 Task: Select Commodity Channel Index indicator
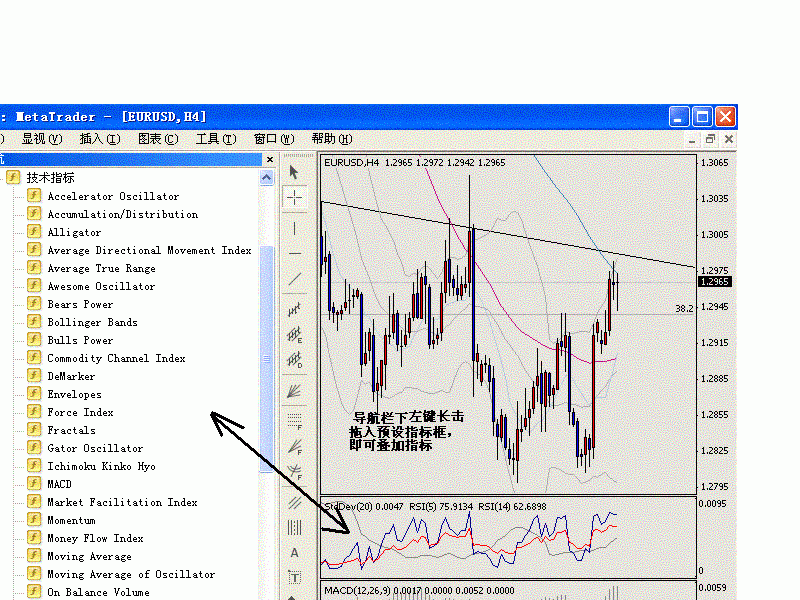click(x=116, y=358)
